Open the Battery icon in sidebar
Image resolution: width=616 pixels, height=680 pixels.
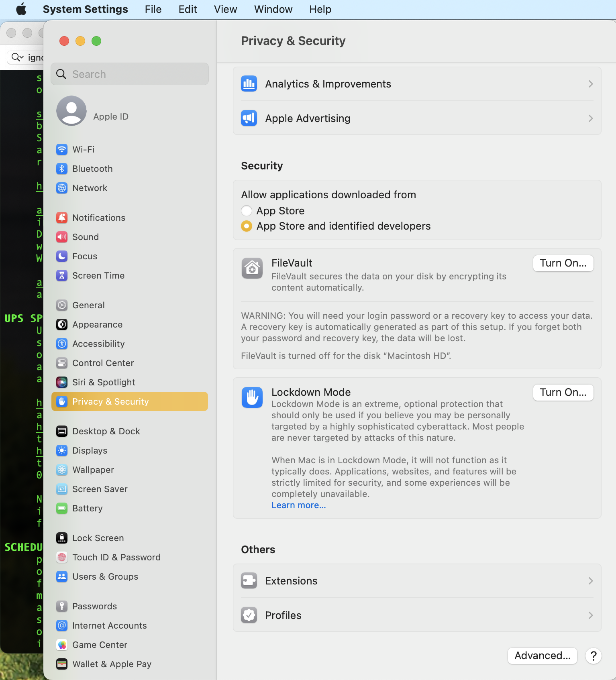click(62, 508)
